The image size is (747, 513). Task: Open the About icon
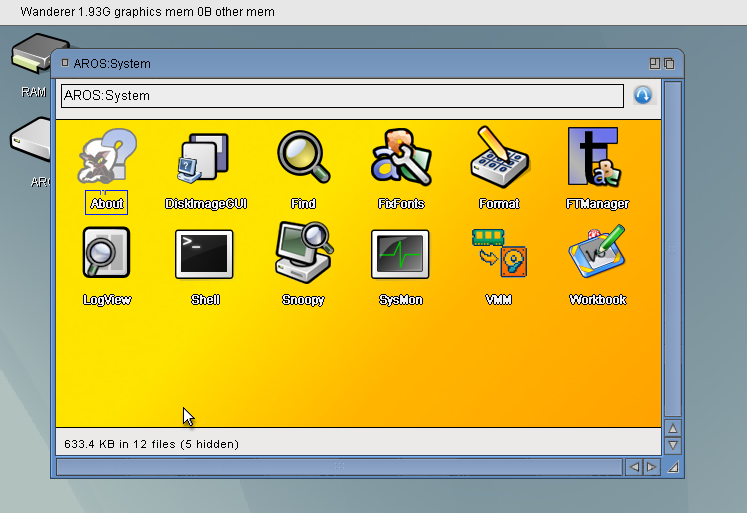(107, 156)
